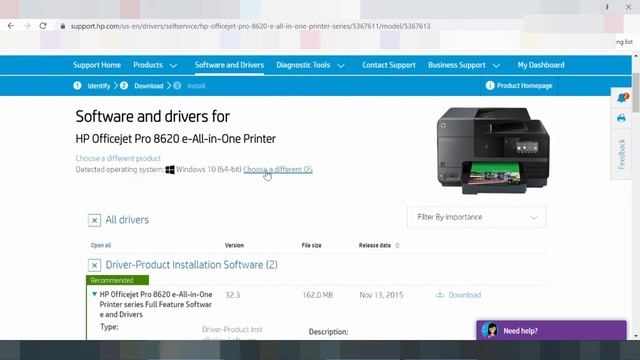Click the 162.0 MB file size cell
Image resolution: width=640 pixels, height=360 pixels.
click(x=318, y=295)
